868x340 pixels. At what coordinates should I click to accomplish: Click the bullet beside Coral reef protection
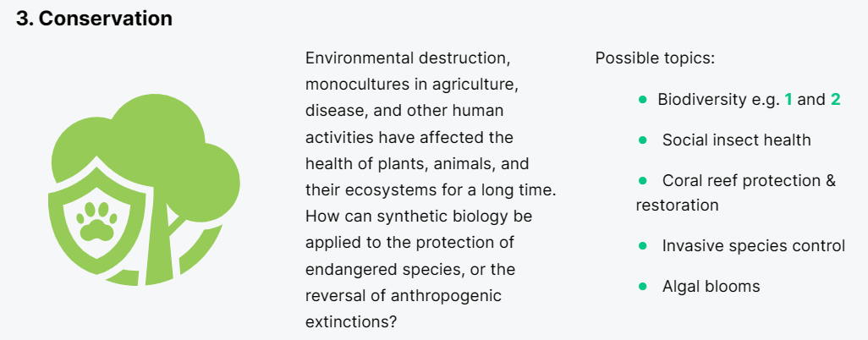pos(643,180)
